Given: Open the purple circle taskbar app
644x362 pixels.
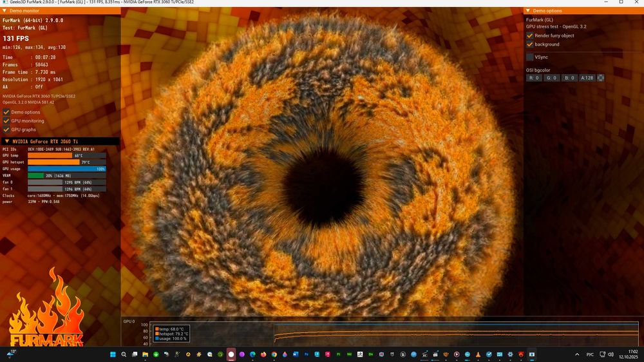Looking at the screenshot, I should coord(242,354).
